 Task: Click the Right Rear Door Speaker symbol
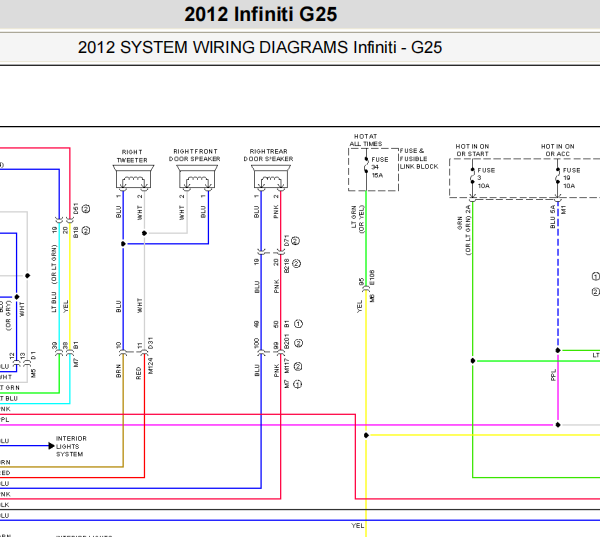tap(271, 177)
